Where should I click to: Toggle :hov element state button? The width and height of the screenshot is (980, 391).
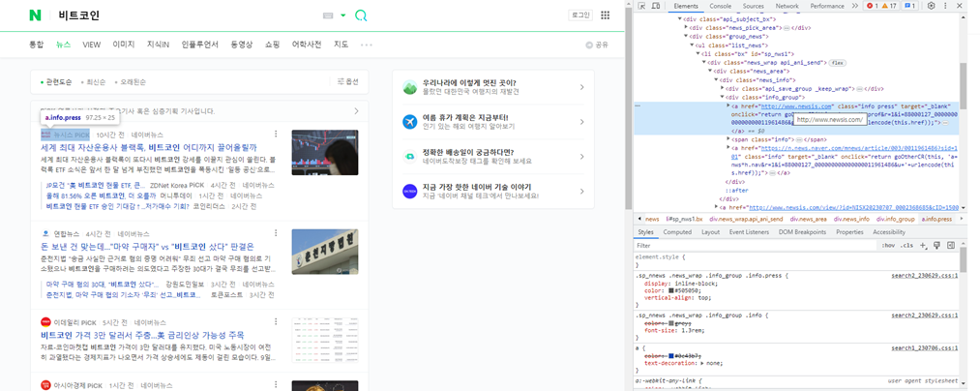click(888, 245)
